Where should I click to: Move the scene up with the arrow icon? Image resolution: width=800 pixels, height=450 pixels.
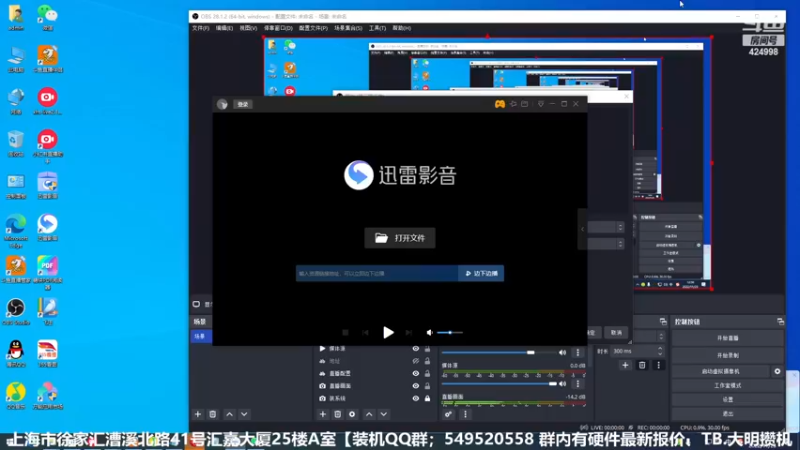[230, 414]
